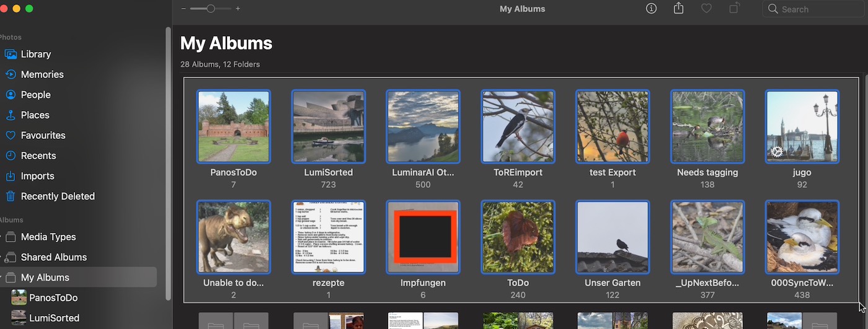868x329 pixels.
Task: Open the Info panel icon in toolbar
Action: tap(651, 9)
